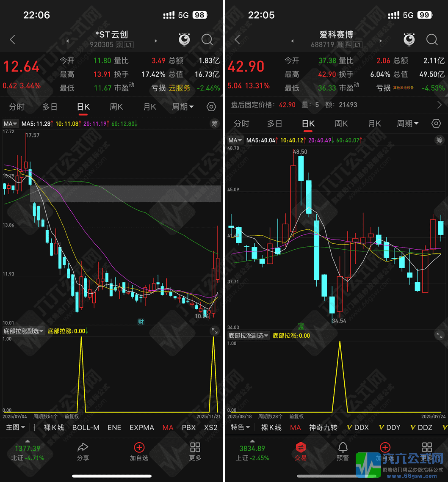Viewport: 448px width, 482px height.
Task: Go back from the *ST云创 stock page
Action: (12, 40)
